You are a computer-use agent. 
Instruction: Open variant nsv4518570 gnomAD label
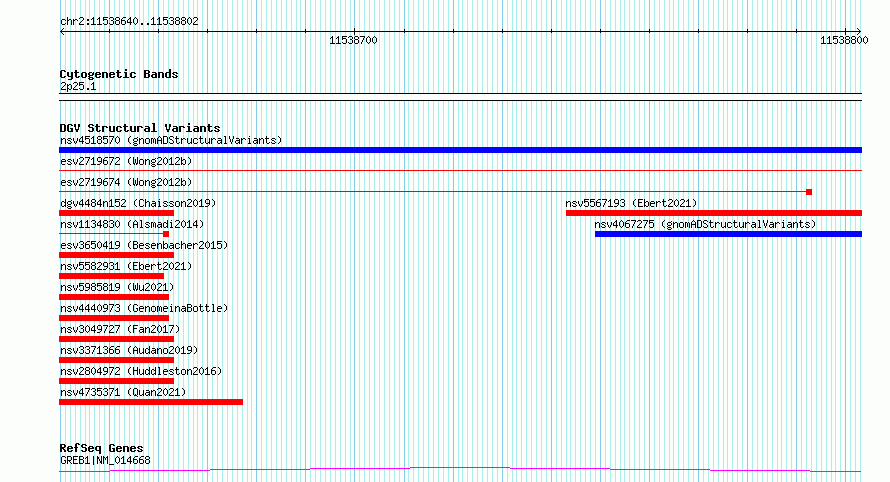(x=171, y=140)
